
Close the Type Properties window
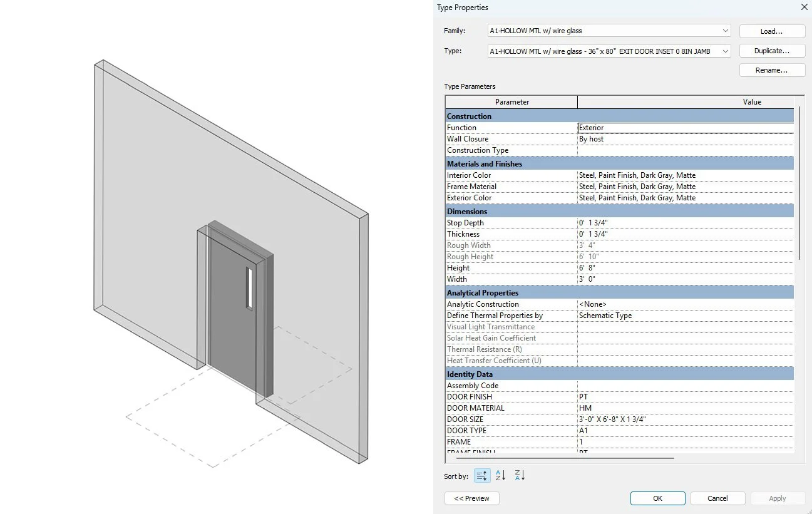click(804, 7)
